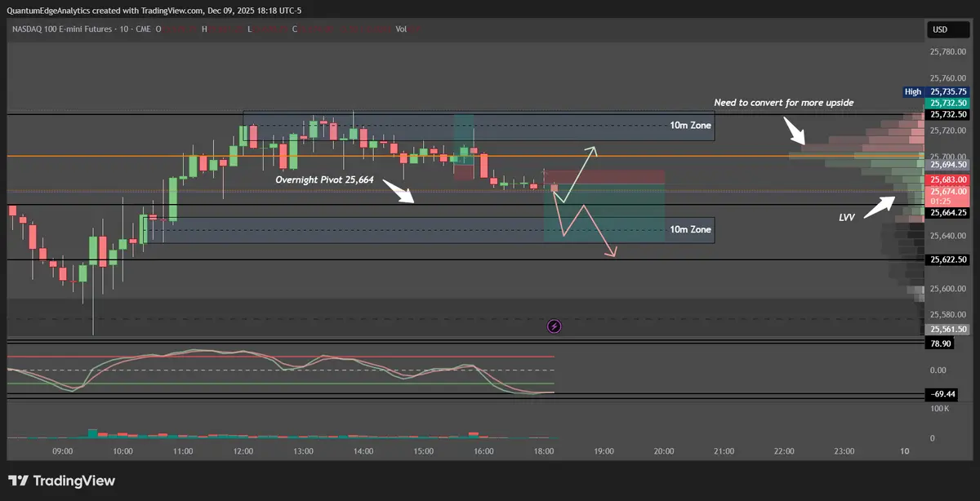Click the 25,760.00 price axis value
Screen dimensions: 980x501
click(x=948, y=78)
